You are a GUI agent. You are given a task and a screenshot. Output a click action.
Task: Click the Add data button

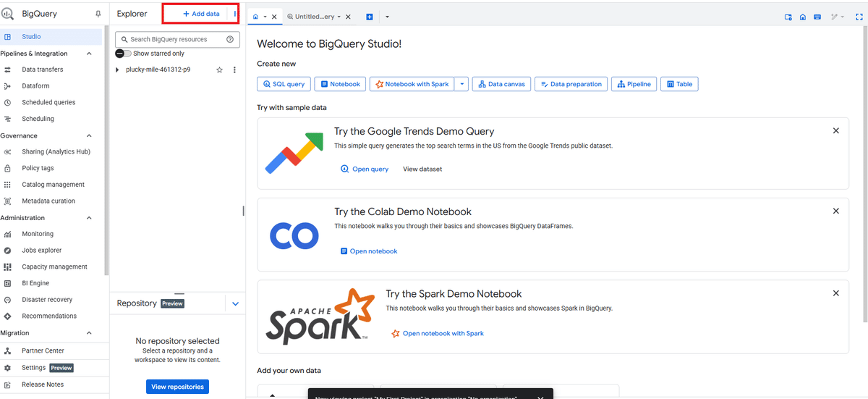[x=202, y=14]
